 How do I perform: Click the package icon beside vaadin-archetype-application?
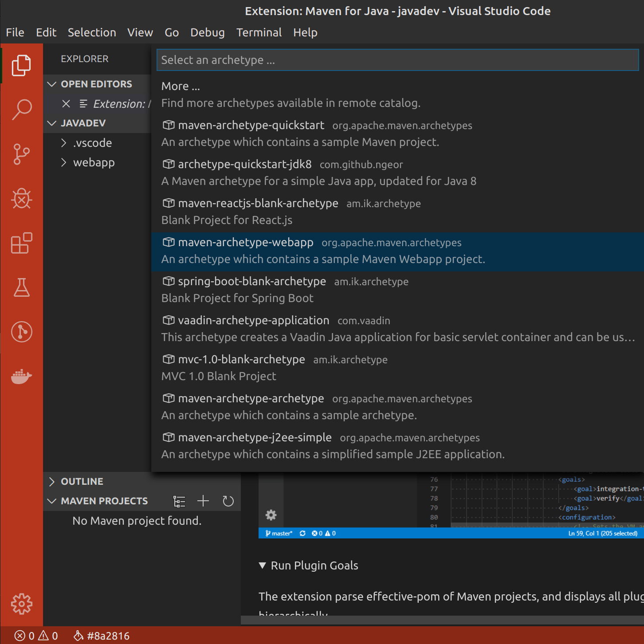point(168,320)
